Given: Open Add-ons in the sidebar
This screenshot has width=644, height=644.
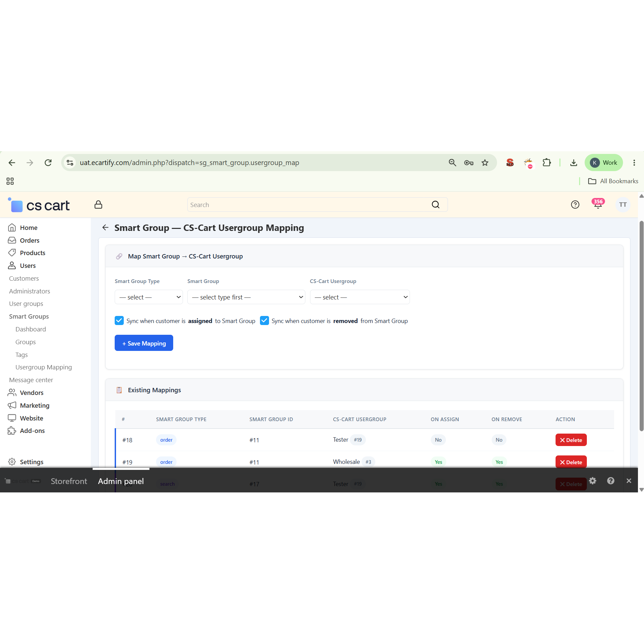Looking at the screenshot, I should (x=32, y=431).
